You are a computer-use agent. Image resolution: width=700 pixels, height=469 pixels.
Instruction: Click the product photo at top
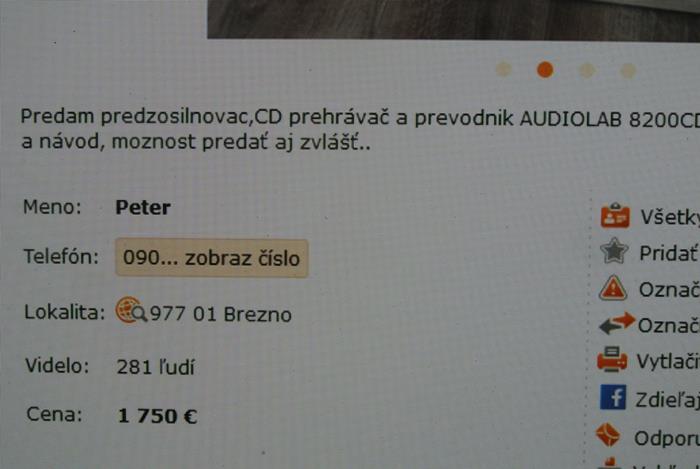coord(454,19)
